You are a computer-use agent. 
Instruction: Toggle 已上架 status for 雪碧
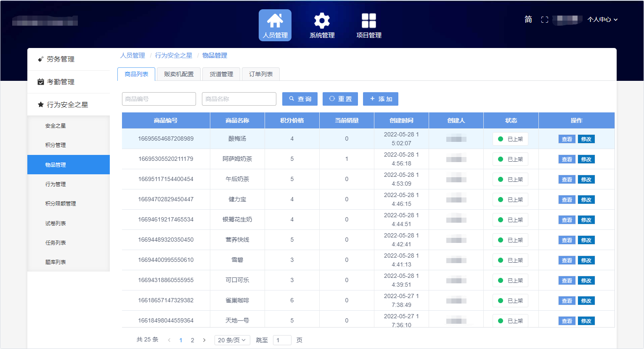click(x=510, y=260)
